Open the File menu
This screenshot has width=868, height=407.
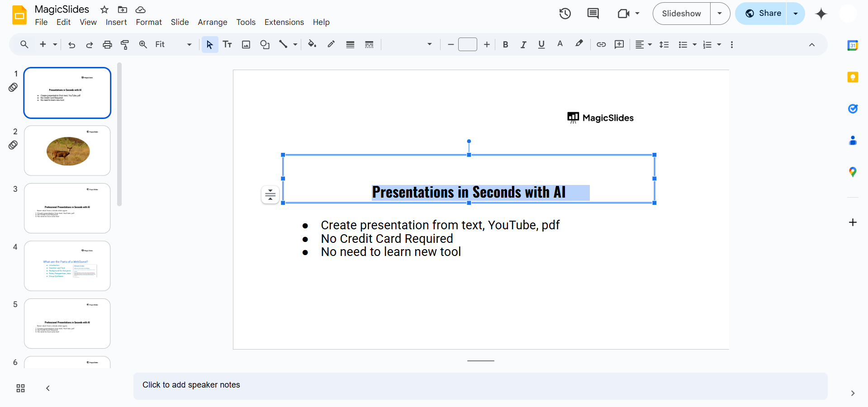(41, 22)
